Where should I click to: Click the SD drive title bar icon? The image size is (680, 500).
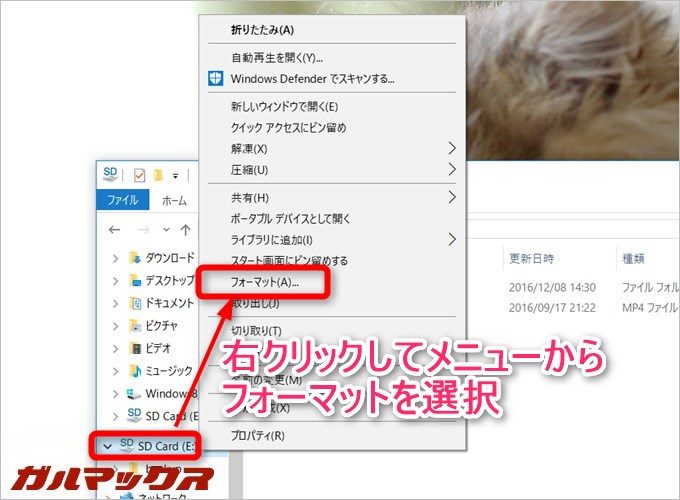[110, 174]
